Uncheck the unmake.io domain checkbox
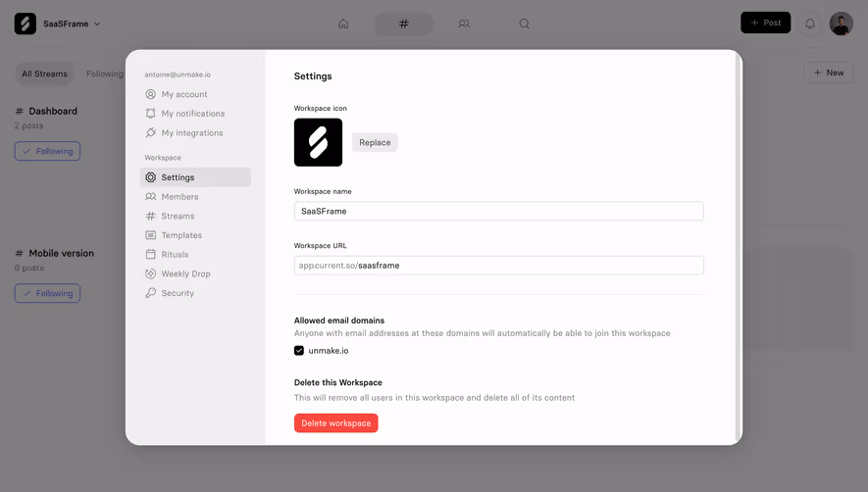Screen dimensions: 868x492 299,350
